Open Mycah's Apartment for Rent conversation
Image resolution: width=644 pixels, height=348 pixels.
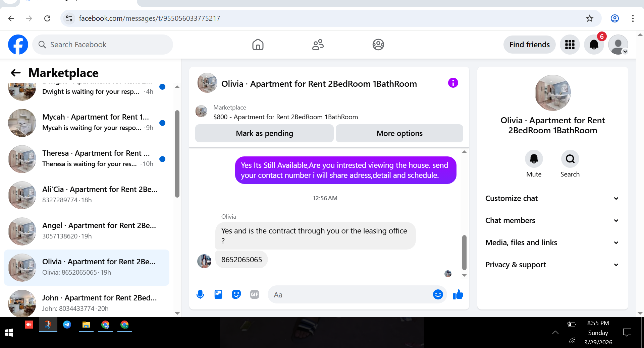tap(87, 123)
